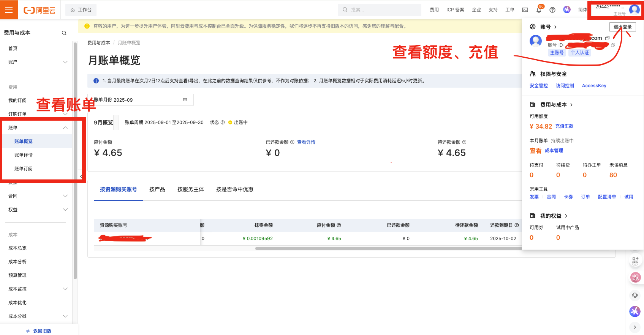Screen dimensions: 644x335
Task: Click 充值汇款 link
Action: (565, 126)
